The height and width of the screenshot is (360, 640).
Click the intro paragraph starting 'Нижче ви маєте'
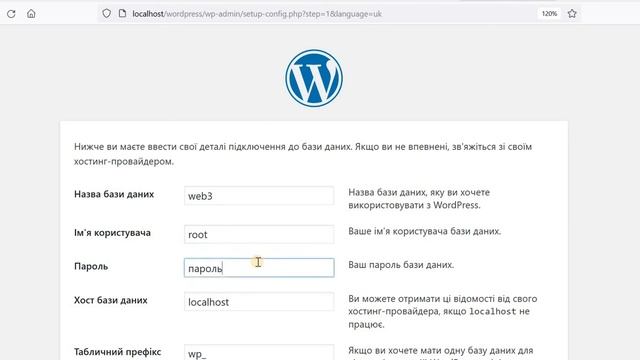point(303,154)
